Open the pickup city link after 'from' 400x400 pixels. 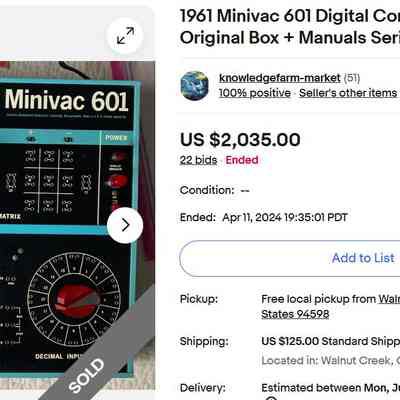click(389, 299)
